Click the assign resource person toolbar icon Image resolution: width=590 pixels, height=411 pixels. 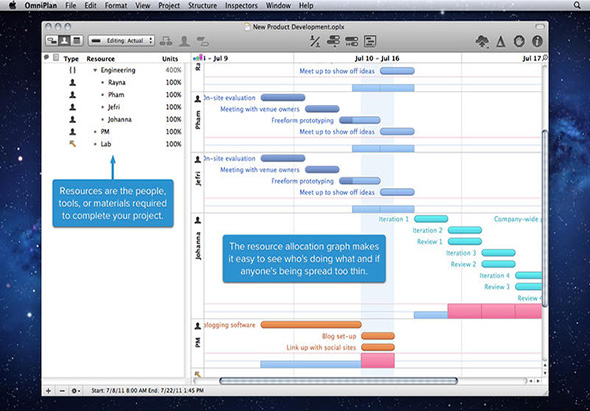point(184,41)
